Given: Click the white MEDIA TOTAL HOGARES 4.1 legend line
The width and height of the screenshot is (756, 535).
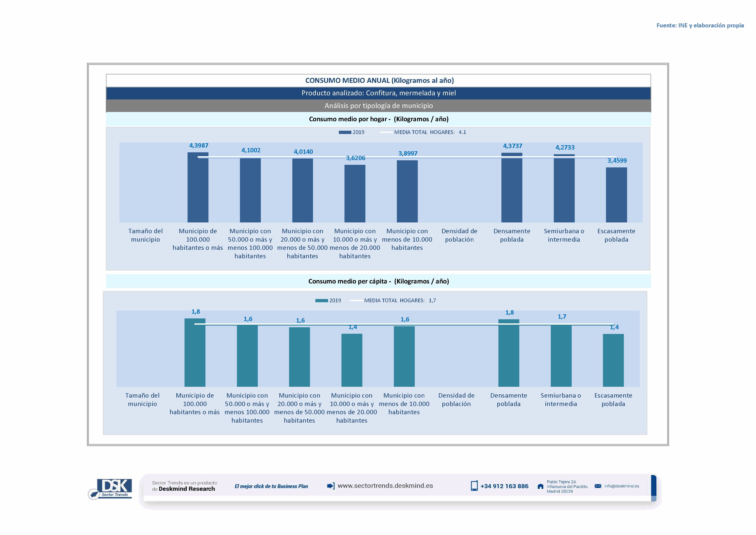Looking at the screenshot, I should coord(387,132).
